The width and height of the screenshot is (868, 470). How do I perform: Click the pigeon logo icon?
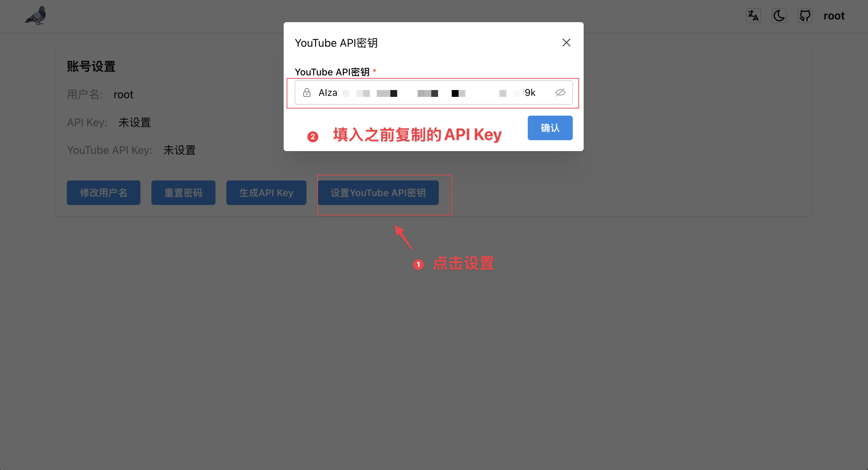pos(36,16)
